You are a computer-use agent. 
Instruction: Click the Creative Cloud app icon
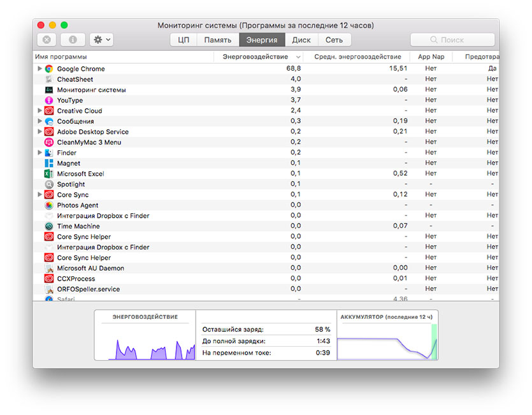click(49, 111)
